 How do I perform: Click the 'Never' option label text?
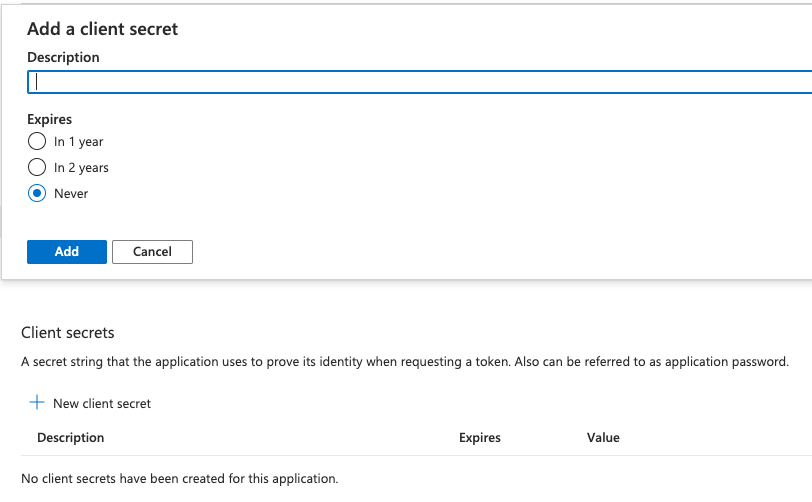click(x=71, y=194)
